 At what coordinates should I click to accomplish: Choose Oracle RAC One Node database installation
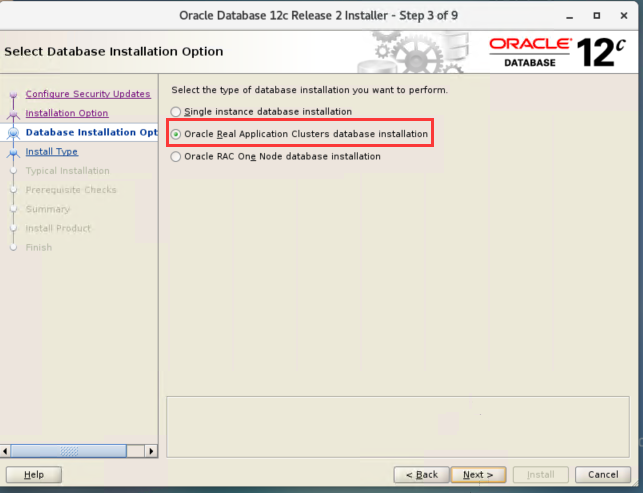[276, 157]
